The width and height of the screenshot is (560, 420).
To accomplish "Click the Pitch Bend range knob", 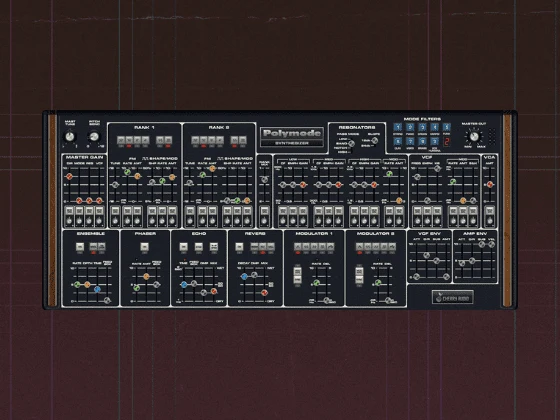I will click(x=94, y=136).
